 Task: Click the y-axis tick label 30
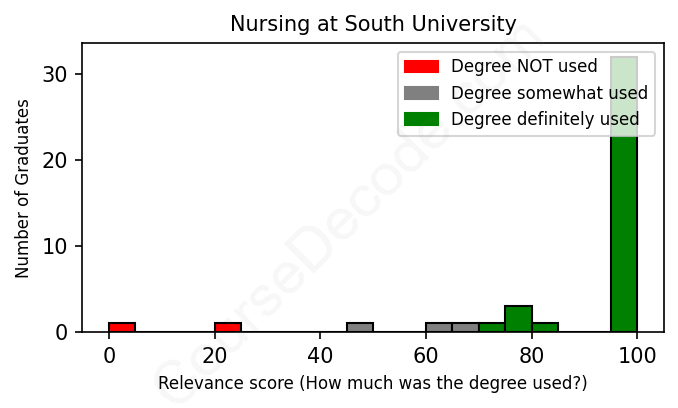[x=56, y=75]
